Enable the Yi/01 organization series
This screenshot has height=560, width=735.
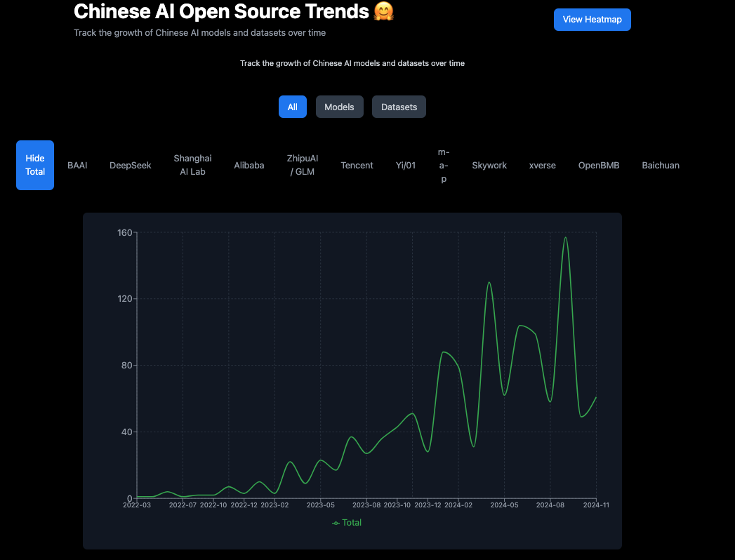[x=406, y=166]
